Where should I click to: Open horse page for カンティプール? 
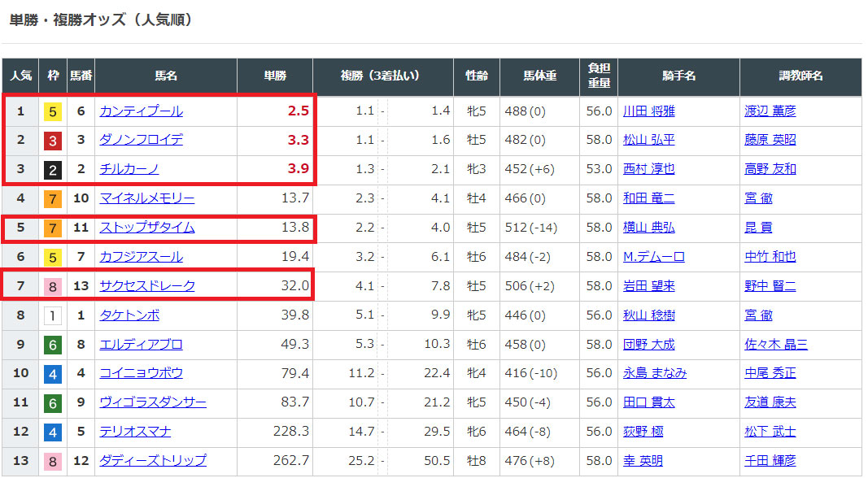[x=141, y=111]
